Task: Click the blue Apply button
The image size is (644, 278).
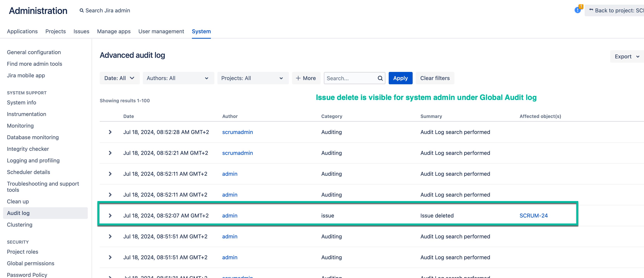Action: point(400,78)
